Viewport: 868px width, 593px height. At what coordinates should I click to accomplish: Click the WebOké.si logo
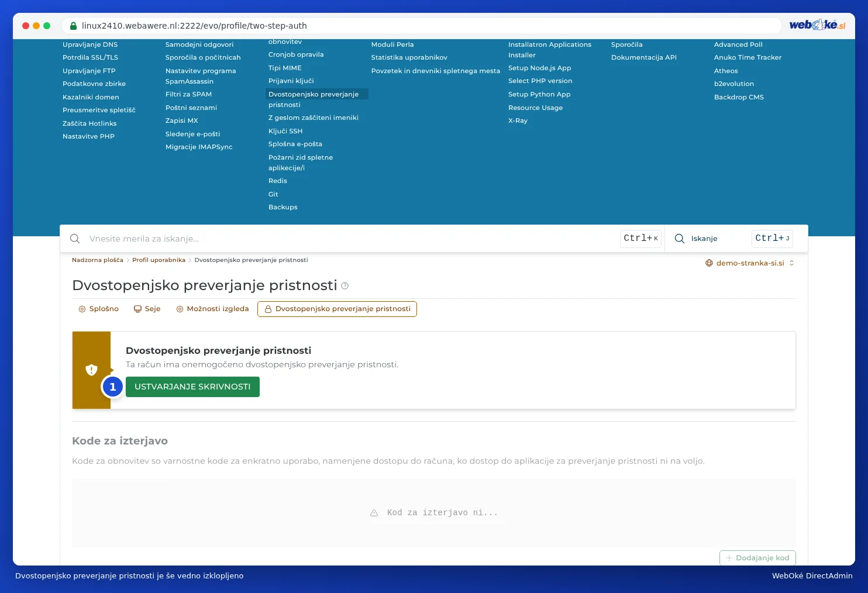pos(818,25)
